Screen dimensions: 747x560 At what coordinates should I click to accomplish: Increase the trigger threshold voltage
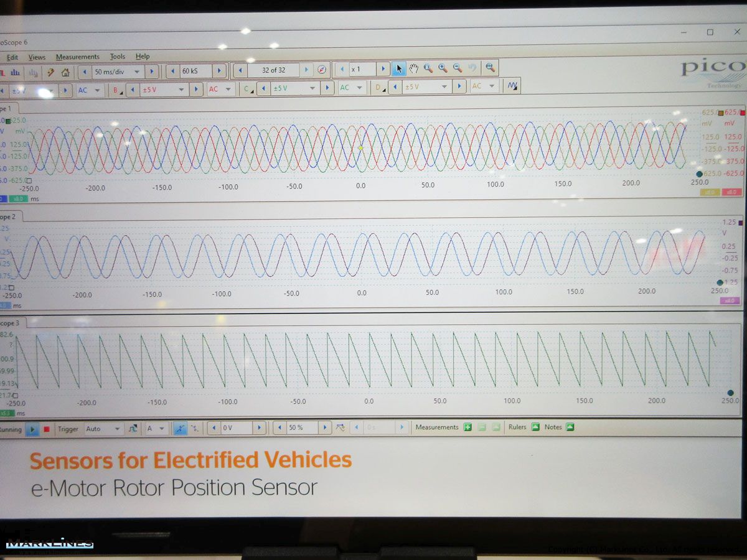[x=260, y=428]
